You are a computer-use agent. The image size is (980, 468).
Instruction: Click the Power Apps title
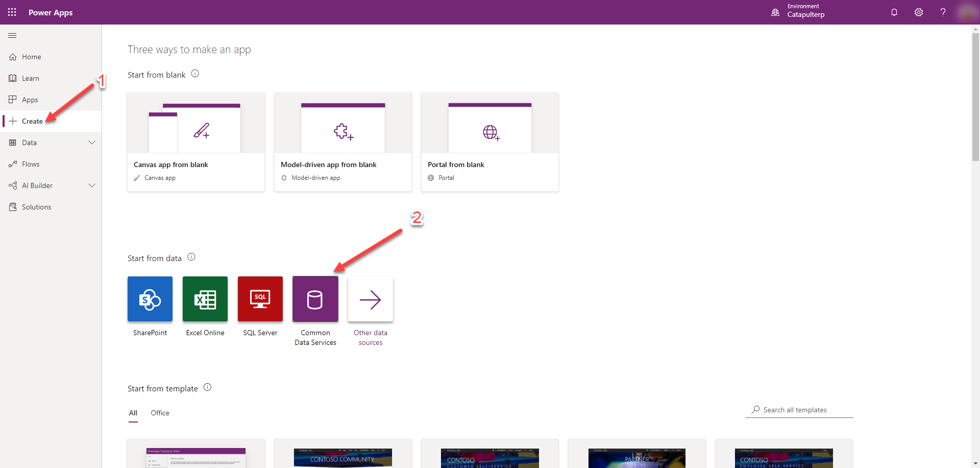tap(51, 12)
